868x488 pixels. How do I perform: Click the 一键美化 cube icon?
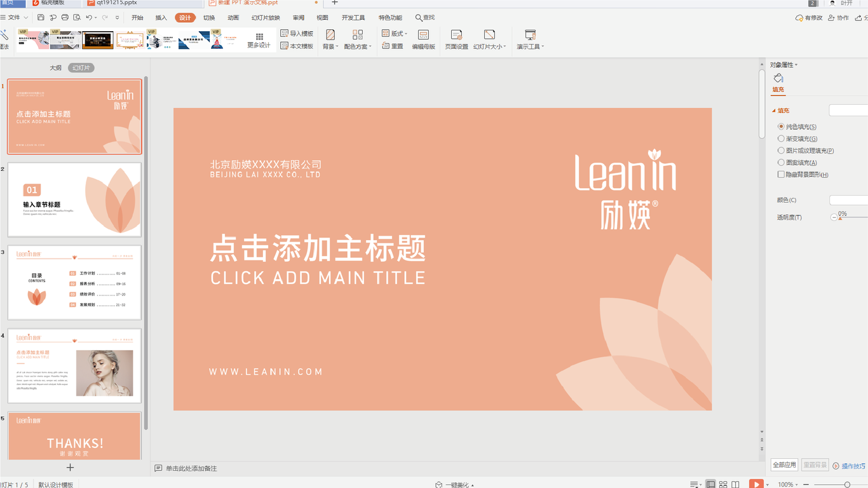(x=439, y=485)
